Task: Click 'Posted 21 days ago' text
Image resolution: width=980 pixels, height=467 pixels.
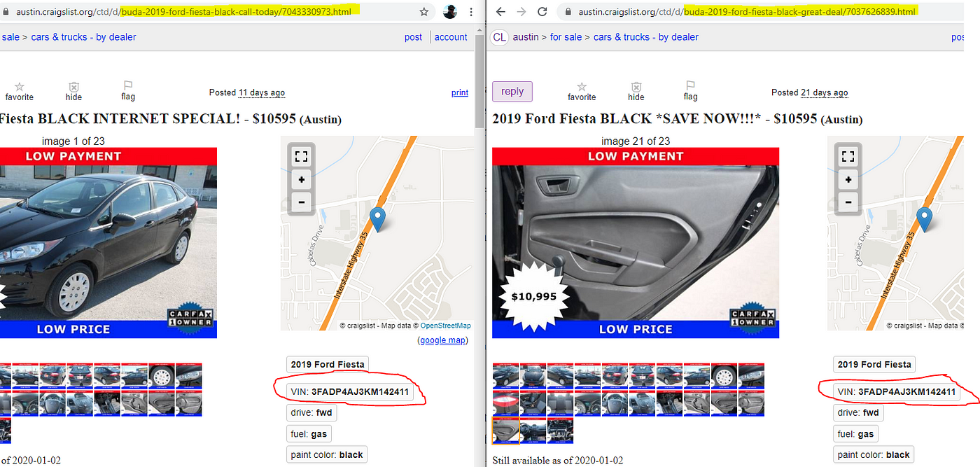Action: [x=810, y=92]
